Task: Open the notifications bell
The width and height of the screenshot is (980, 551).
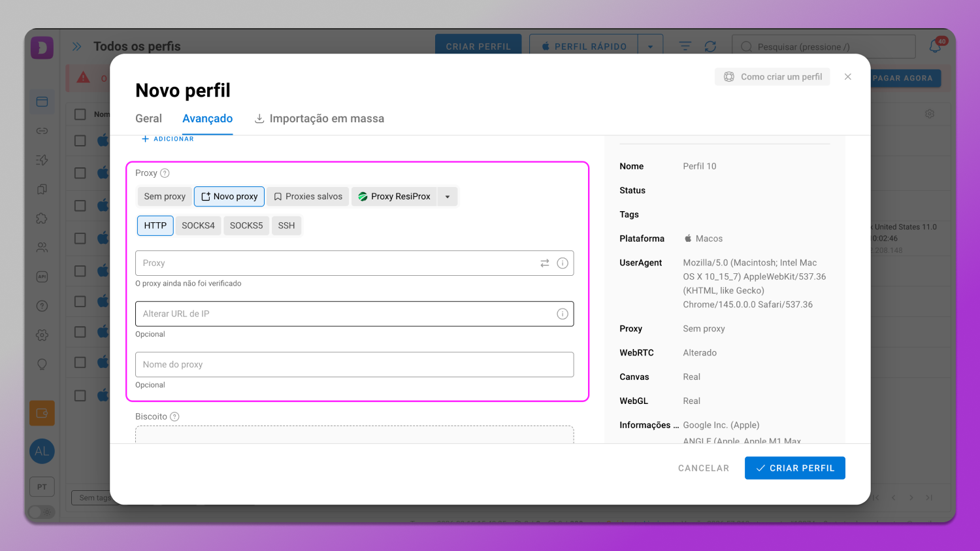Action: pyautogui.click(x=936, y=46)
